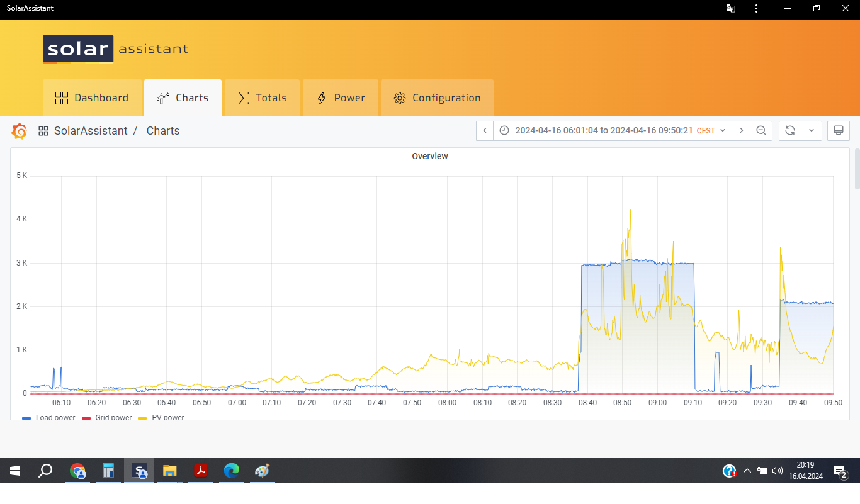Click the Grafana logo icon
This screenshot has height=504, width=860.
point(19,131)
